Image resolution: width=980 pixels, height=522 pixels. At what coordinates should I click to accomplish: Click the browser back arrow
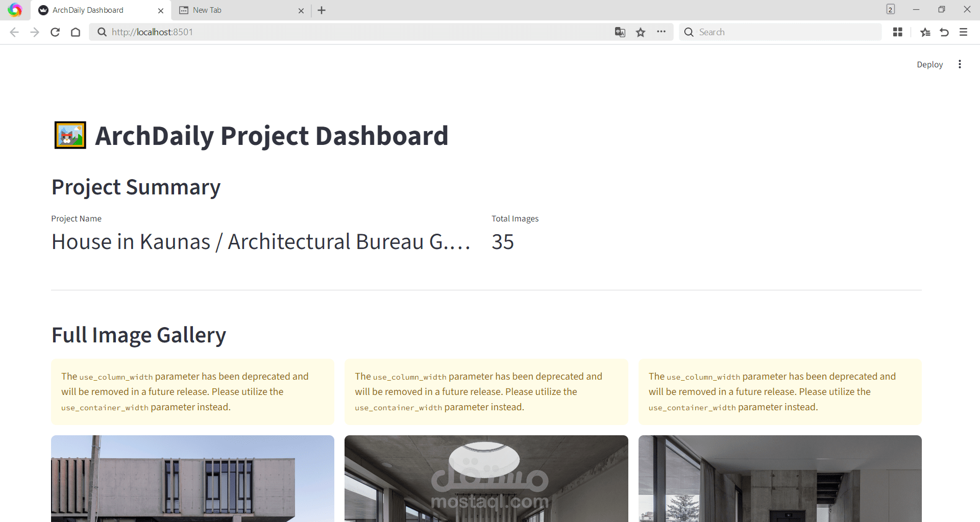click(x=14, y=32)
